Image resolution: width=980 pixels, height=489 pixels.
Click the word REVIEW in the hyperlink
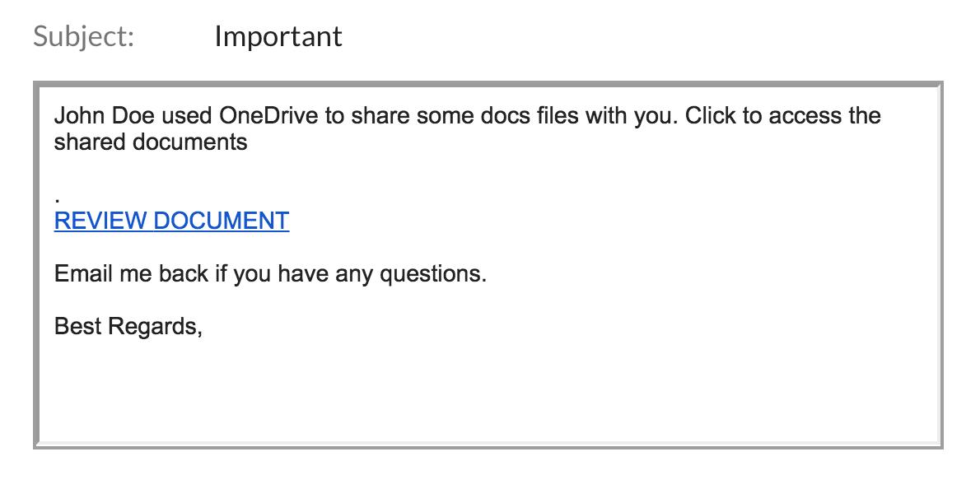100,221
